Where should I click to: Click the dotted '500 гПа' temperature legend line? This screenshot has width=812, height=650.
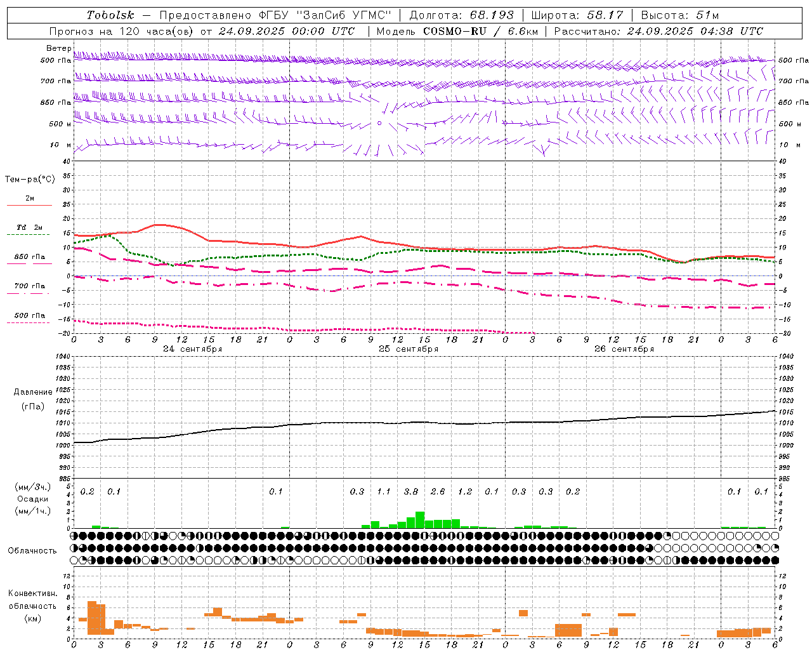(28, 322)
